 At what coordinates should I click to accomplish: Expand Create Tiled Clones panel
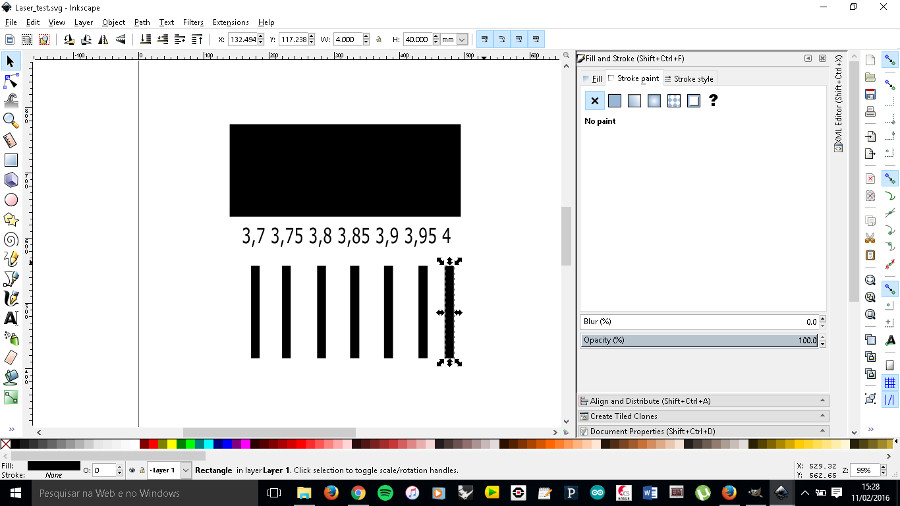704,416
